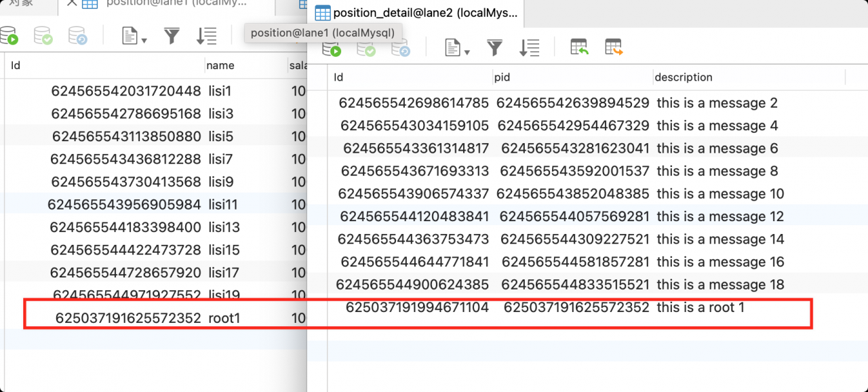The width and height of the screenshot is (868, 392).
Task: Click the export wizard table icon
Action: tap(614, 47)
